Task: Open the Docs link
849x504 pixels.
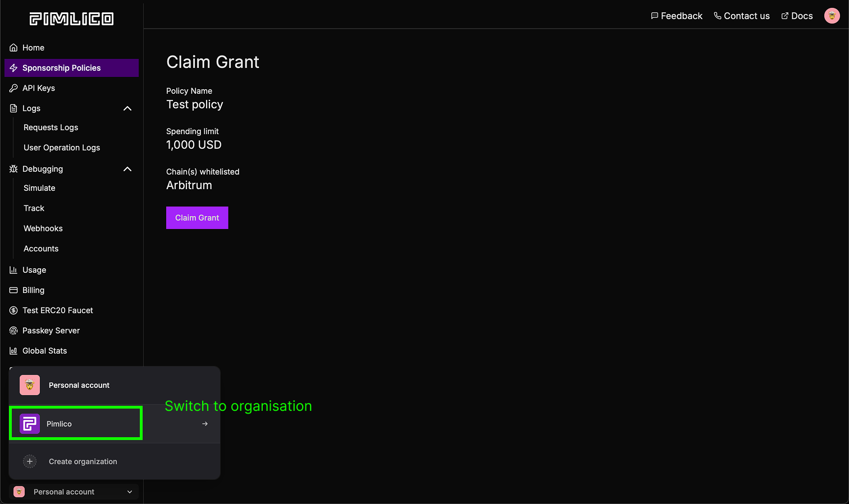Action: 797,16
